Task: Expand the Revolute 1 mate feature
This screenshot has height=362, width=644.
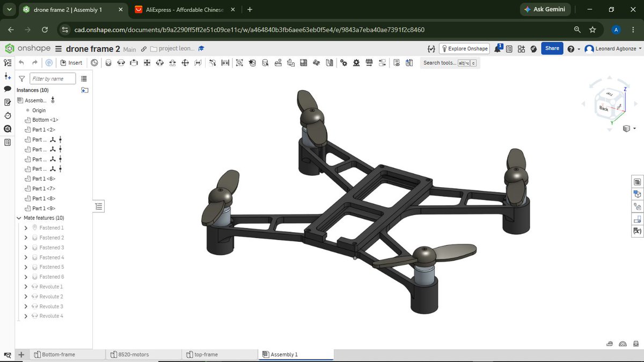Action: [x=26, y=287]
